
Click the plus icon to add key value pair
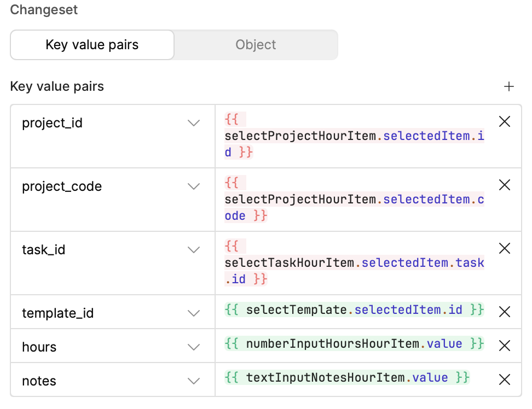coord(509,86)
